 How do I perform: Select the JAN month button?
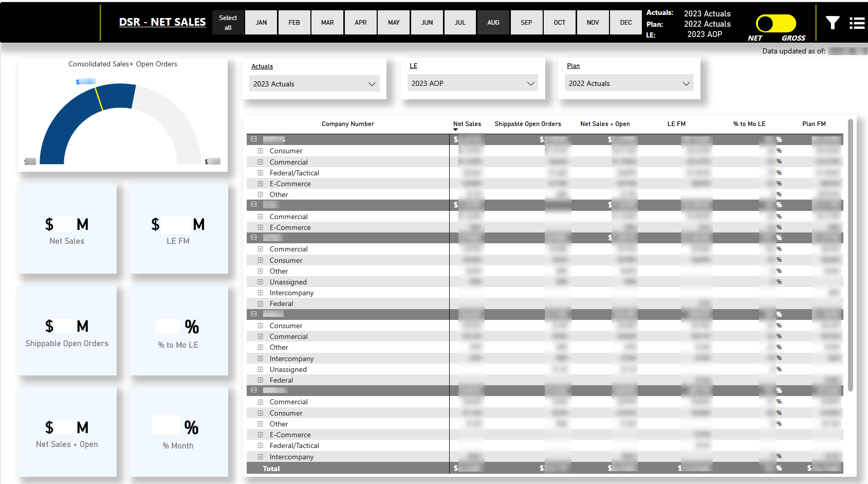[261, 23]
